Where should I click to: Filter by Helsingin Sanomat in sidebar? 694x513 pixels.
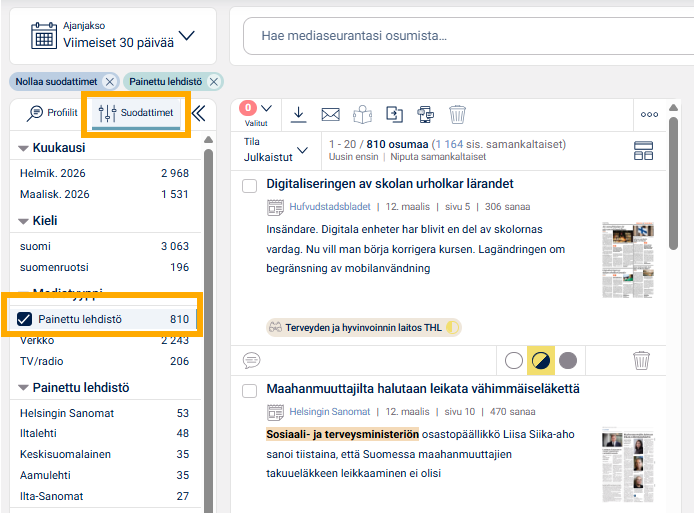click(x=104, y=413)
